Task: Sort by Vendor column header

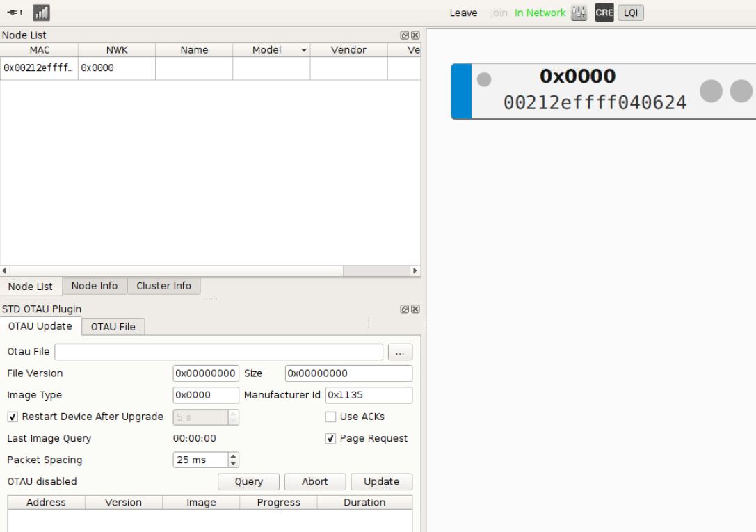Action: pos(348,50)
